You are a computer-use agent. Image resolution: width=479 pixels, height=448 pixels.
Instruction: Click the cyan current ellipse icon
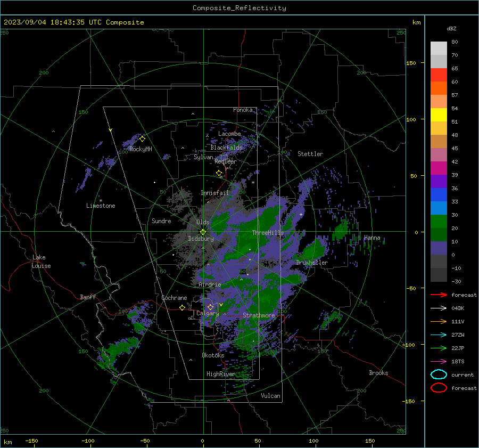[439, 374]
